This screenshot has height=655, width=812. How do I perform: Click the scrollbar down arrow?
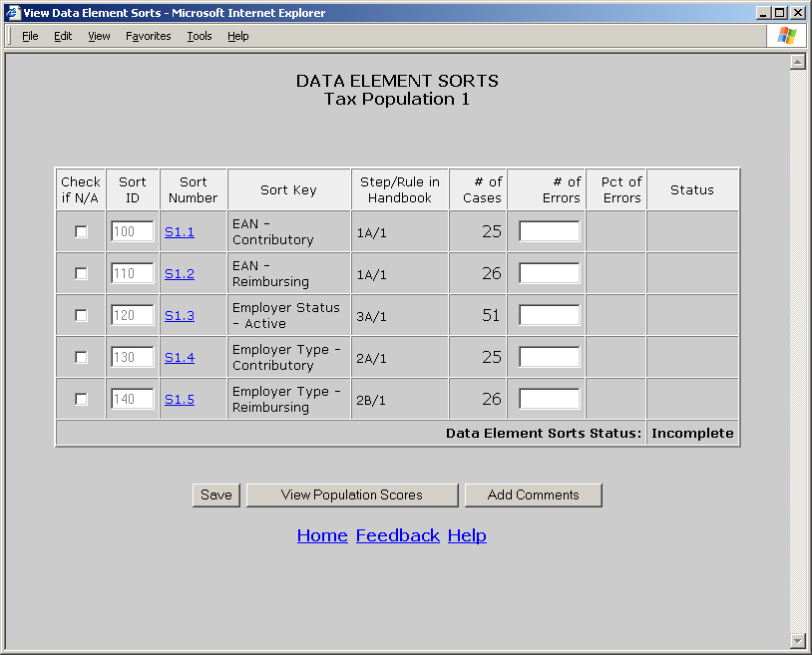click(x=797, y=640)
